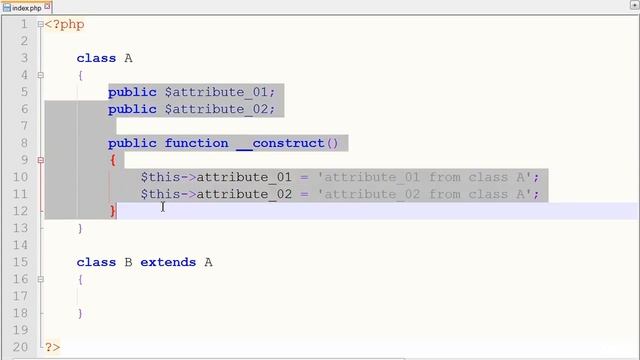Collapse the <?php block fold marker
Viewport: 640px width, 360px height.
coord(40,24)
